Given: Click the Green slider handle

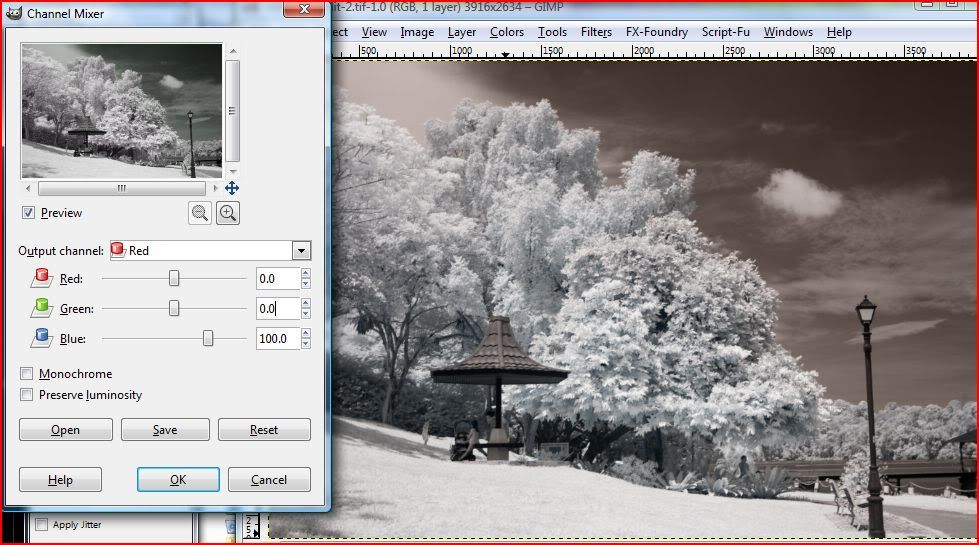Looking at the screenshot, I should (174, 308).
